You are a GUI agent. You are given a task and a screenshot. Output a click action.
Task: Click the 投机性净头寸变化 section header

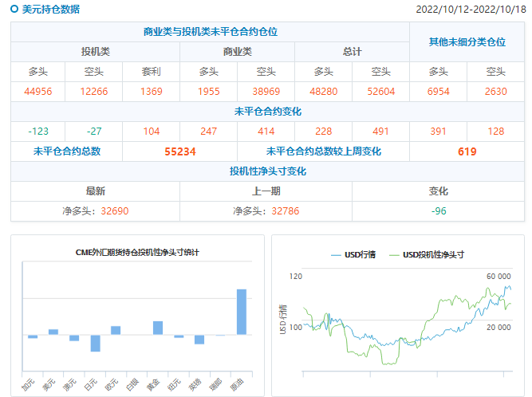pyautogui.click(x=267, y=171)
